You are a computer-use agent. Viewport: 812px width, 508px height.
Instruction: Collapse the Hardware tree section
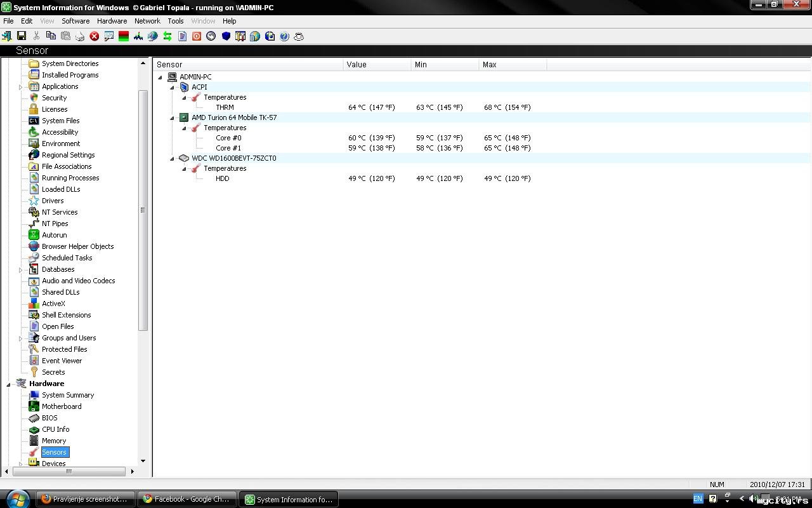coord(8,384)
